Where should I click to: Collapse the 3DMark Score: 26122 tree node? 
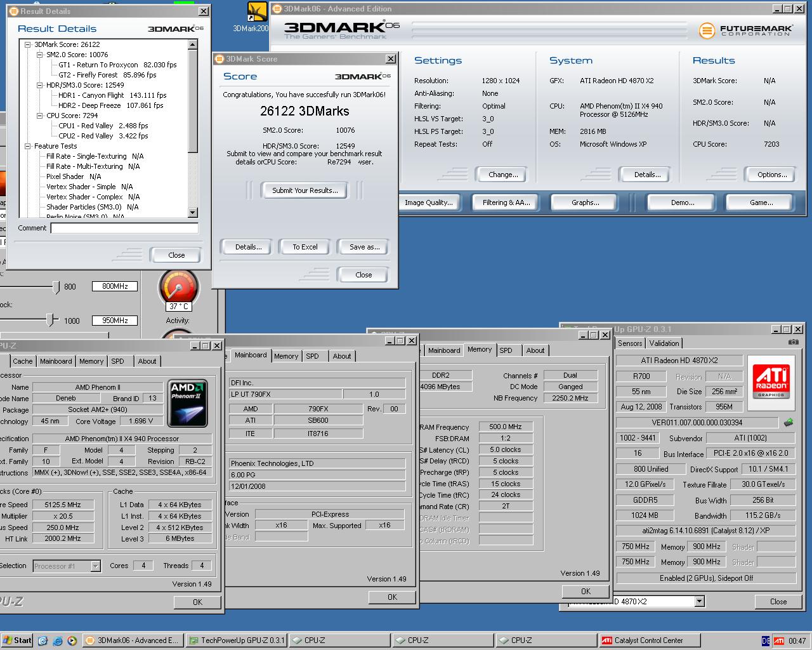(28, 44)
